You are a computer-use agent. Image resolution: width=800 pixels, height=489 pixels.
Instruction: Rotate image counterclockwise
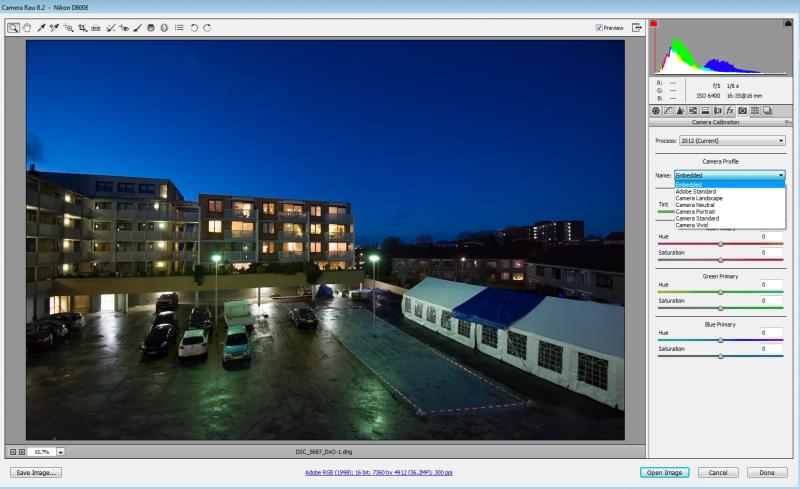pyautogui.click(x=194, y=28)
